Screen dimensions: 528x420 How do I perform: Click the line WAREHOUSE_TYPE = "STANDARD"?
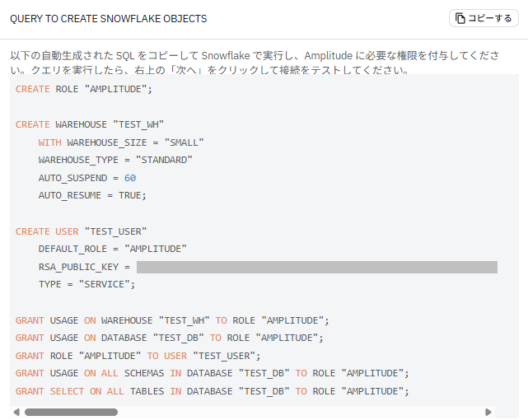115,160
